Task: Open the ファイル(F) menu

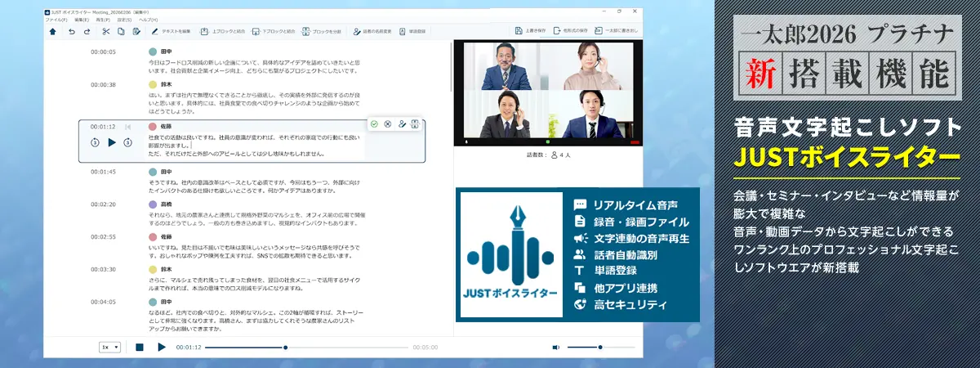Action: (x=56, y=20)
